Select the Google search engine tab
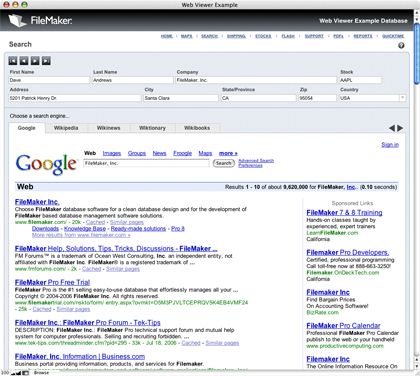The width and height of the screenshot is (420, 376). coord(26,128)
